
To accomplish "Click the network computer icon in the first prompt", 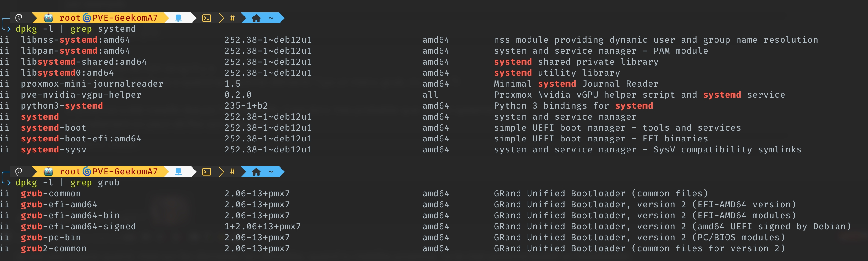I will (178, 18).
